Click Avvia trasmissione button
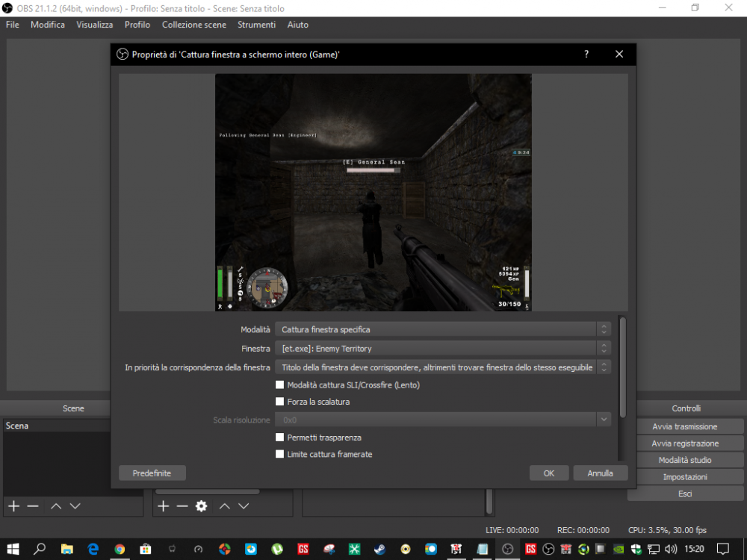 (x=685, y=426)
